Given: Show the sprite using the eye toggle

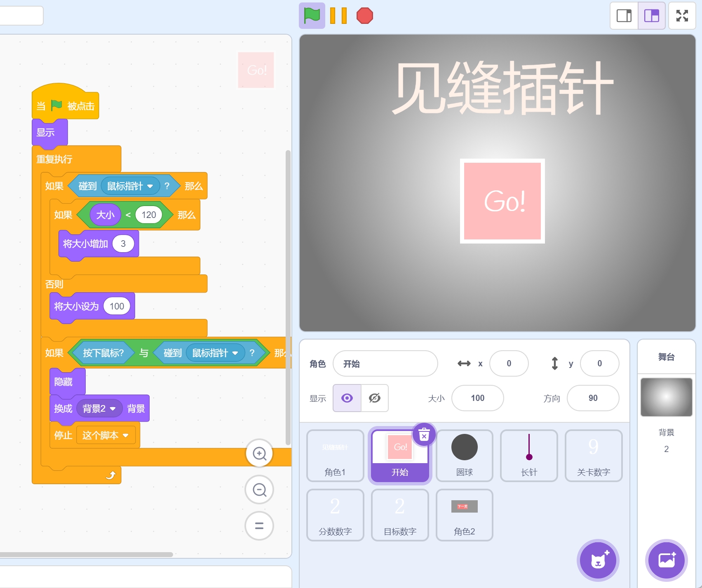Looking at the screenshot, I should click(347, 398).
